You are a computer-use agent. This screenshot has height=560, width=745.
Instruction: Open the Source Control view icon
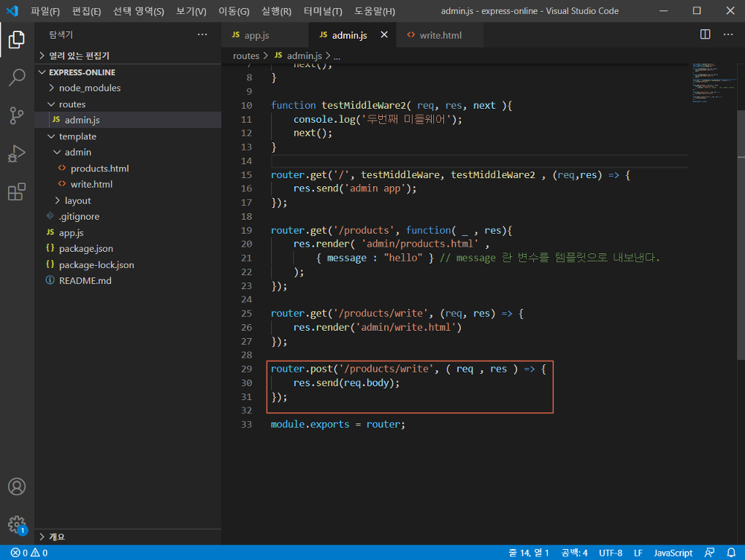17,115
